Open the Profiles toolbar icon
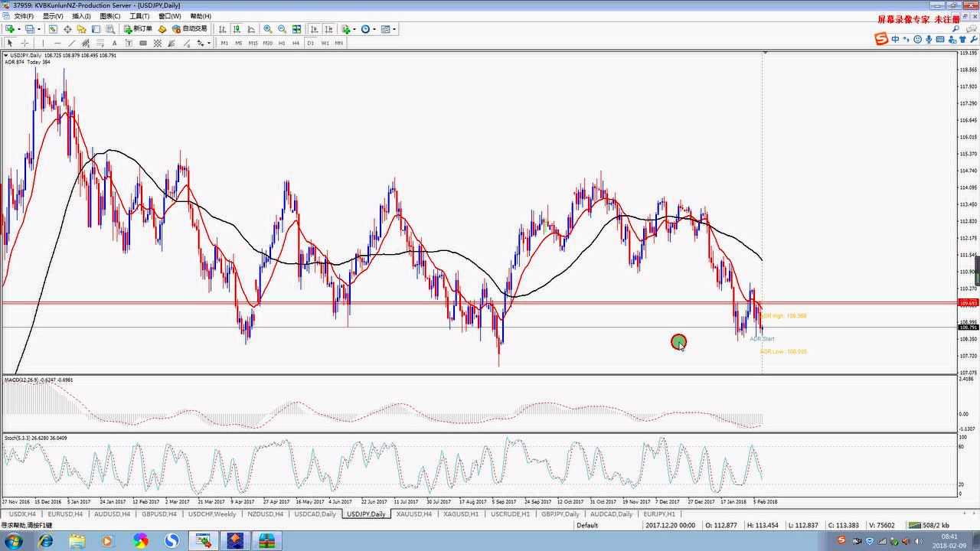980x551 pixels. coord(29,29)
